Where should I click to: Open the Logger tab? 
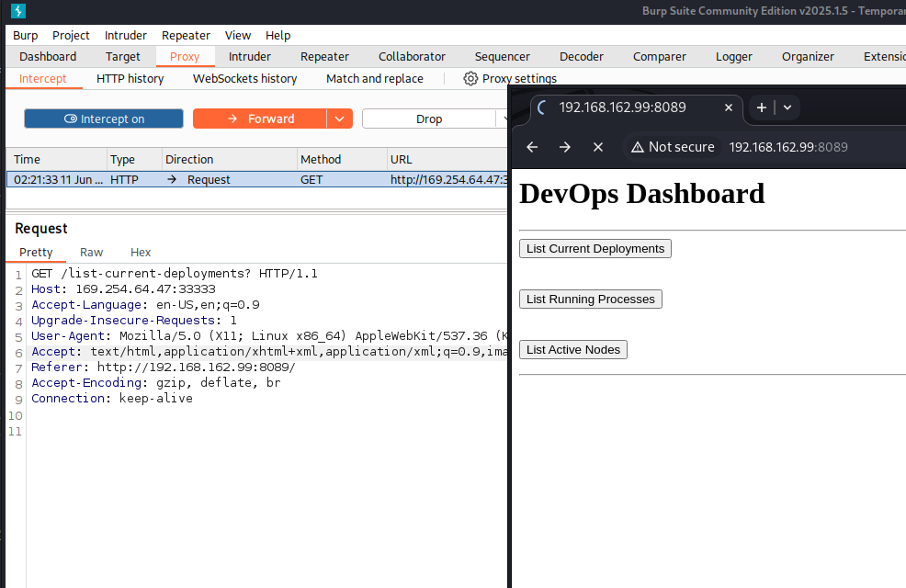click(x=734, y=57)
